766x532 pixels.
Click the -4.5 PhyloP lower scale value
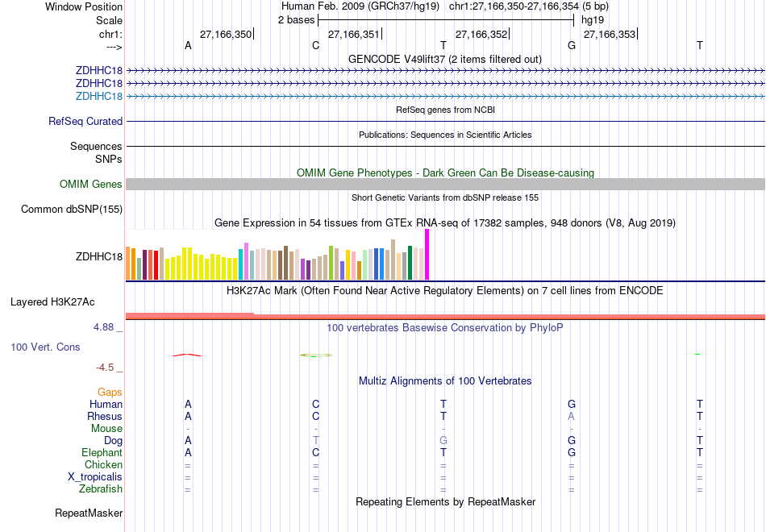click(105, 368)
